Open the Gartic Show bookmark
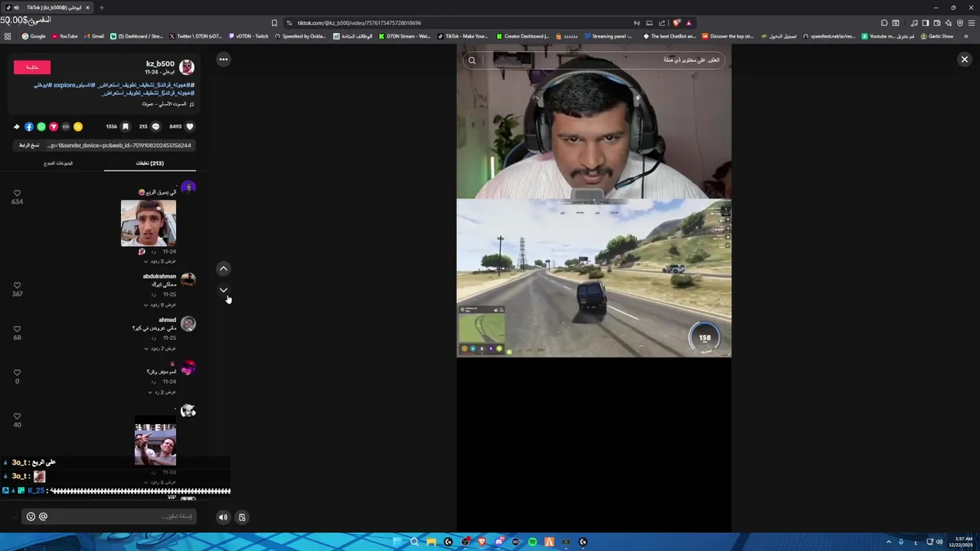This screenshot has width=980, height=551. [937, 36]
